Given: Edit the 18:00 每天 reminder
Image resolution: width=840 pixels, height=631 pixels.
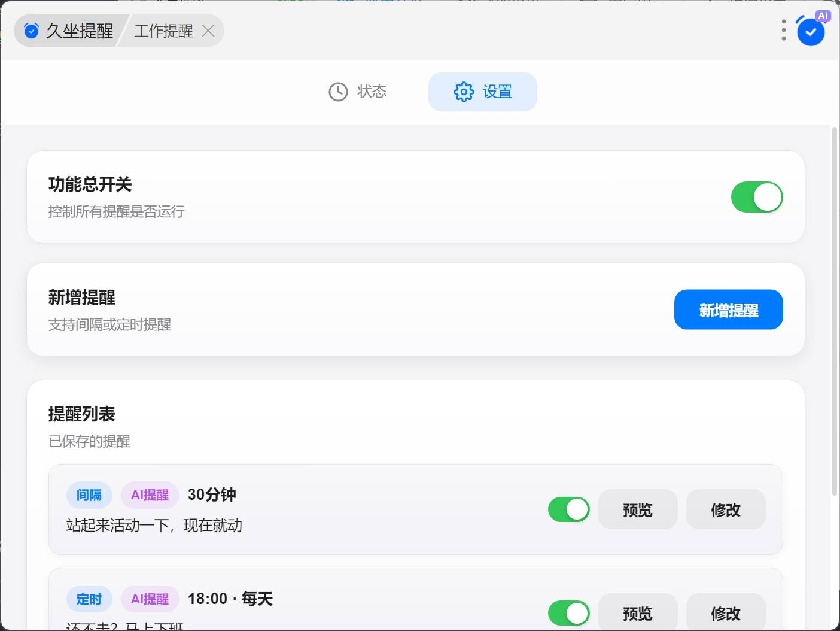Looking at the screenshot, I should [725, 613].
